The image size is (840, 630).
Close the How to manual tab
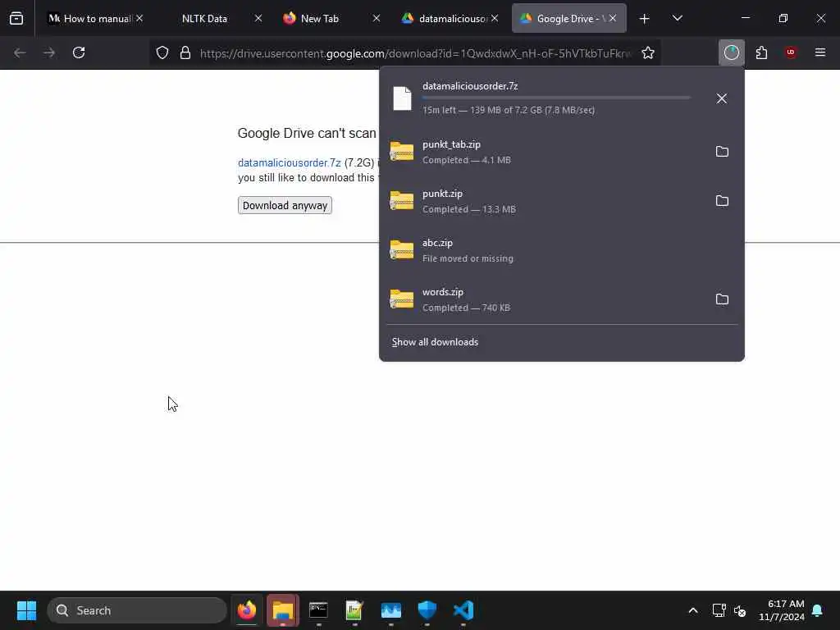pyautogui.click(x=139, y=18)
